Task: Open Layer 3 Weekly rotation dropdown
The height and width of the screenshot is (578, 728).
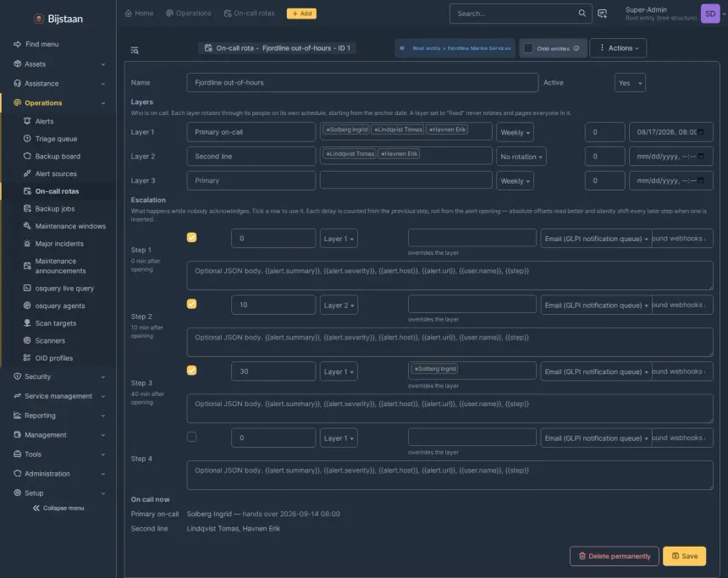Action: 515,180
